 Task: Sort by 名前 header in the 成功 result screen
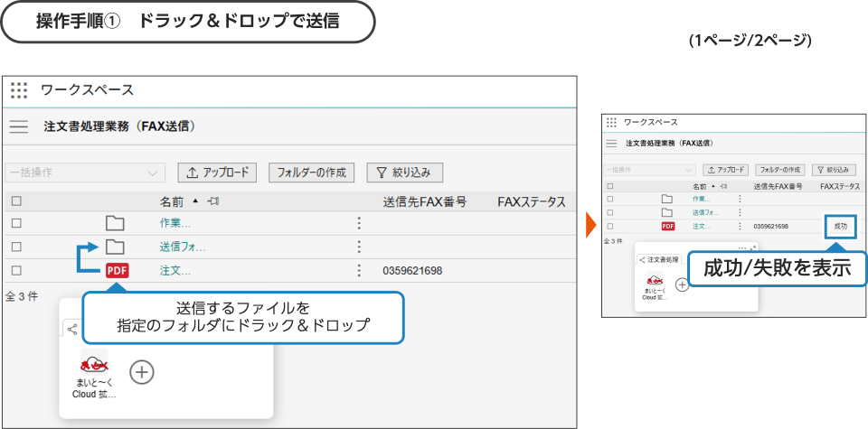[x=700, y=187]
